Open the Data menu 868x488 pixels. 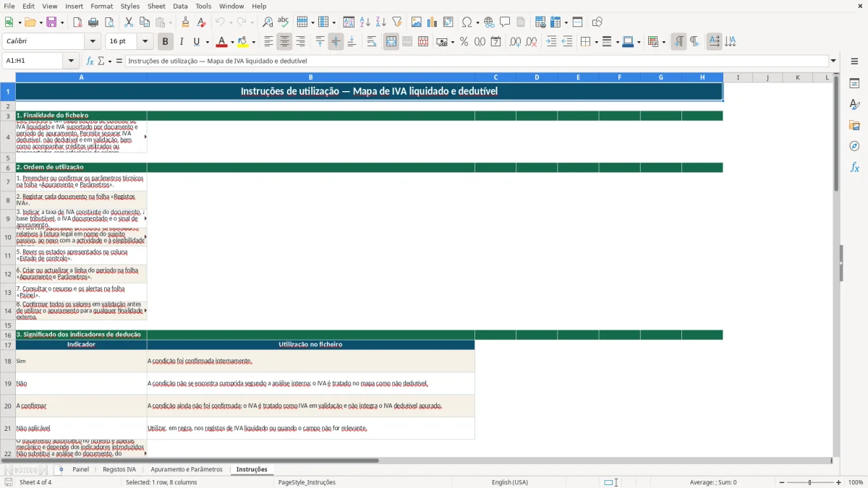click(x=180, y=6)
